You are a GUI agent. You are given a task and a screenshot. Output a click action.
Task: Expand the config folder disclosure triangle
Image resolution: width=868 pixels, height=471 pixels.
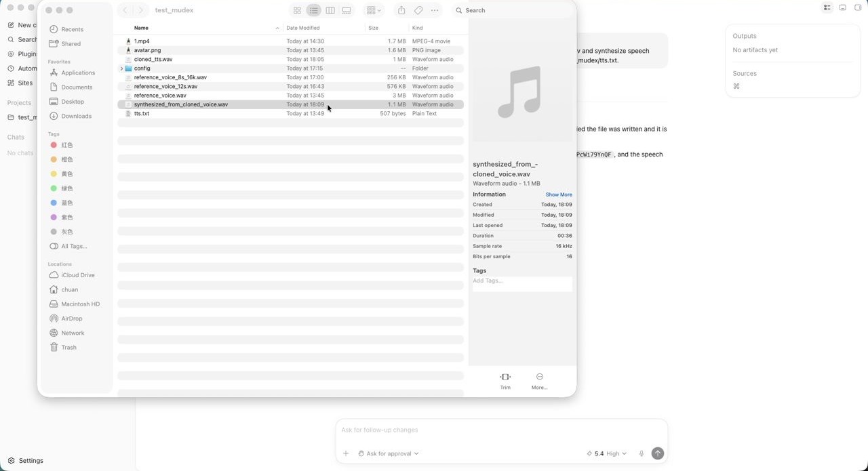[x=121, y=68]
